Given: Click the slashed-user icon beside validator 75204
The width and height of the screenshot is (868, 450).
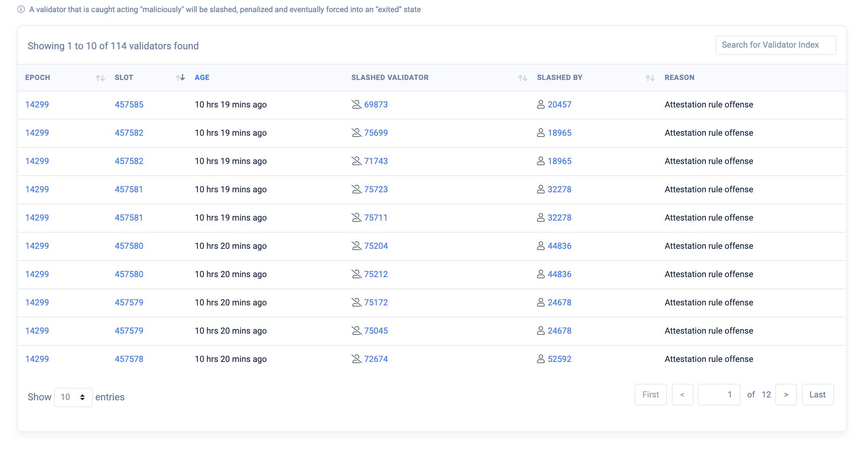Looking at the screenshot, I should pyautogui.click(x=356, y=246).
